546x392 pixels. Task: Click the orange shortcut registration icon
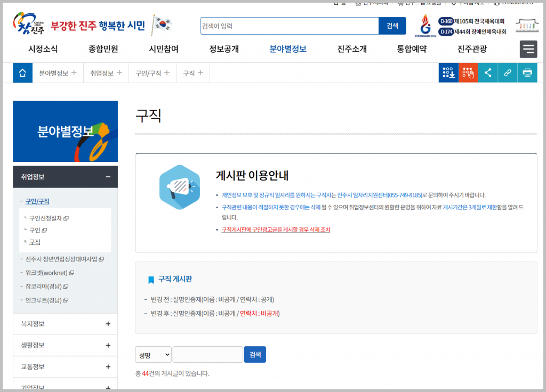tap(468, 72)
